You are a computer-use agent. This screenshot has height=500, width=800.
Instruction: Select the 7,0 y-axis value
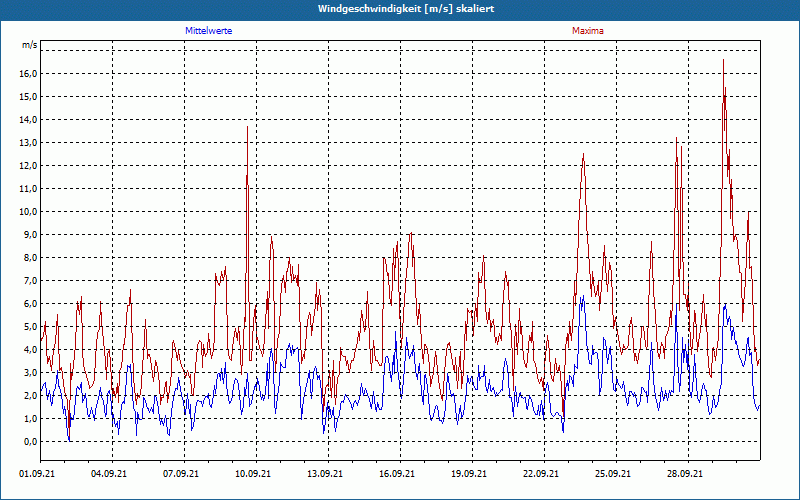pos(30,280)
